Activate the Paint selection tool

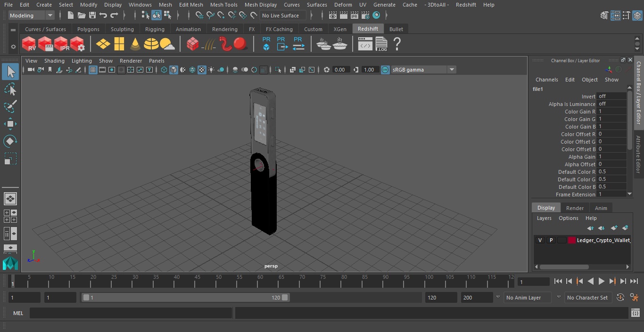(10, 106)
